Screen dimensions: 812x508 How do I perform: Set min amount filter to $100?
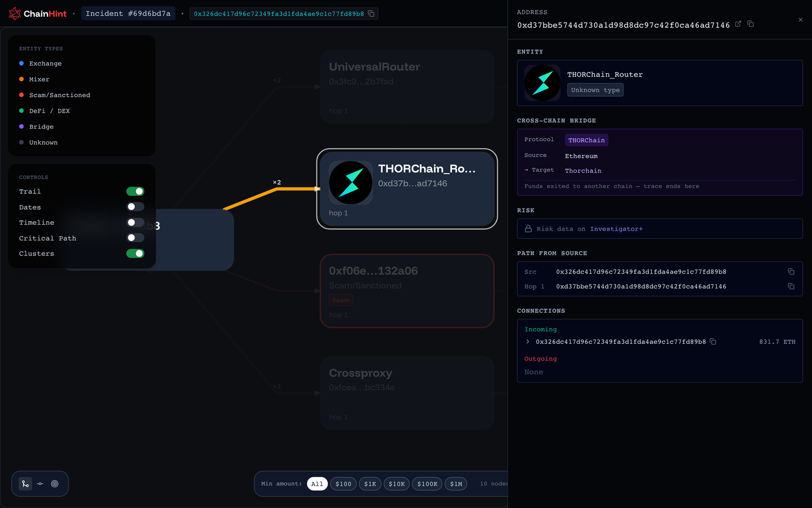tap(343, 484)
